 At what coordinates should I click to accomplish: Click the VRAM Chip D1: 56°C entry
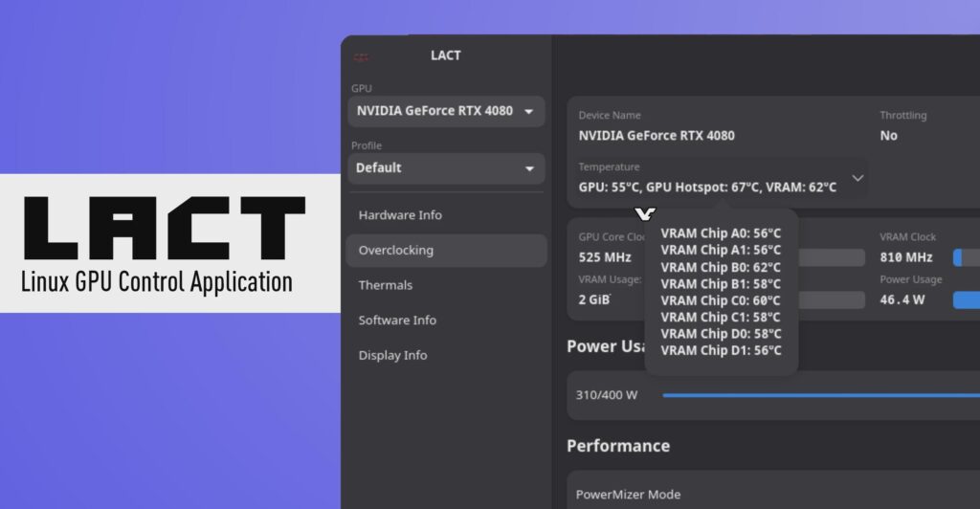[721, 350]
